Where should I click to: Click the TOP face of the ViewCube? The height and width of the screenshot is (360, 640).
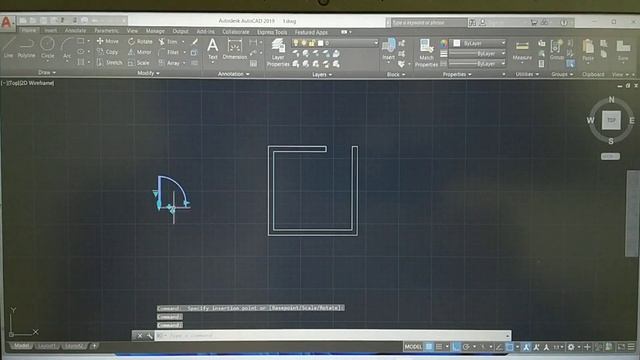coord(611,120)
